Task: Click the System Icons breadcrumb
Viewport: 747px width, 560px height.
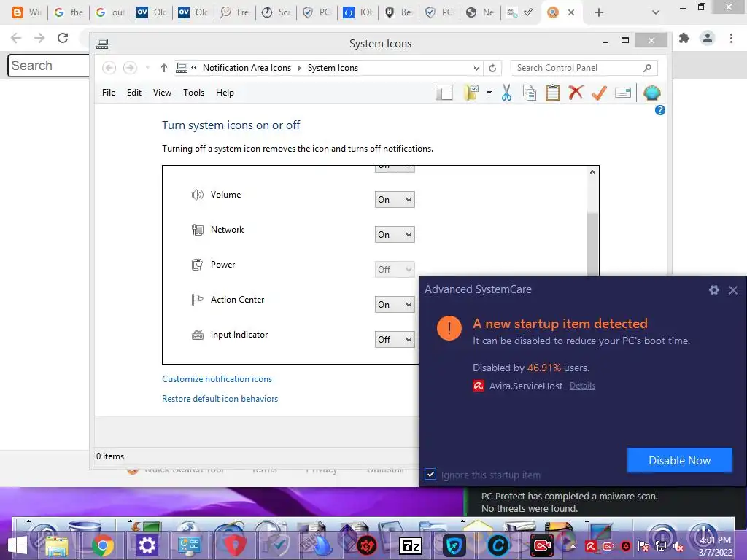Action: coord(333,68)
